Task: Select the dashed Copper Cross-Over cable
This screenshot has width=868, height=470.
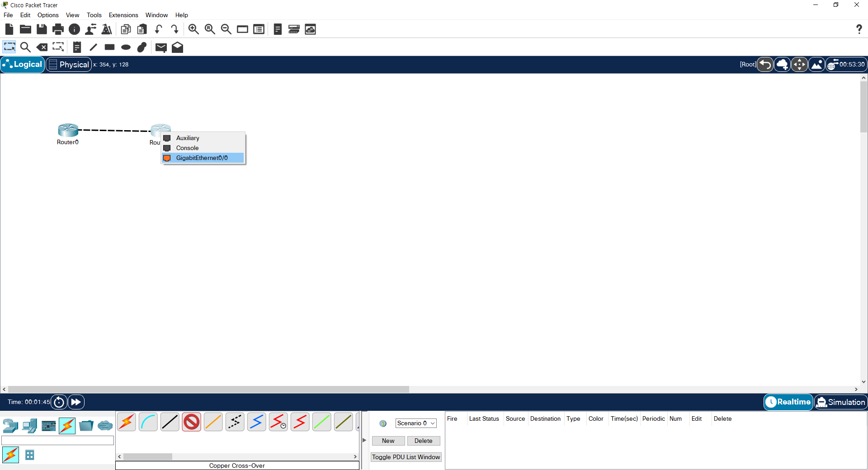Action: pos(235,422)
